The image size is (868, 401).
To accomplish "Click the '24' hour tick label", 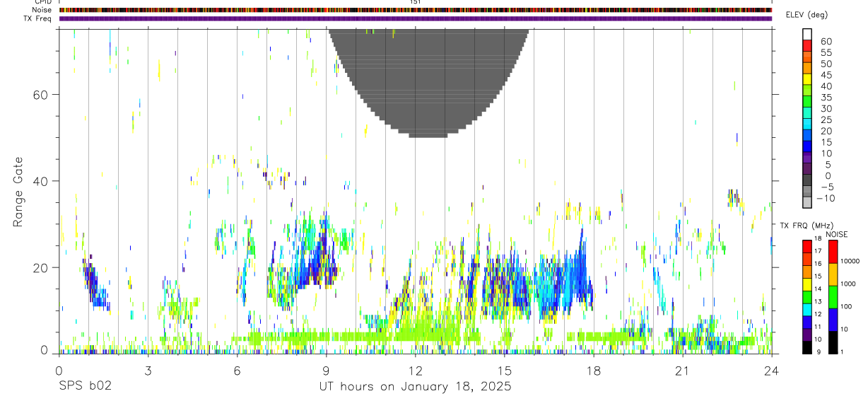I will pyautogui.click(x=771, y=371).
